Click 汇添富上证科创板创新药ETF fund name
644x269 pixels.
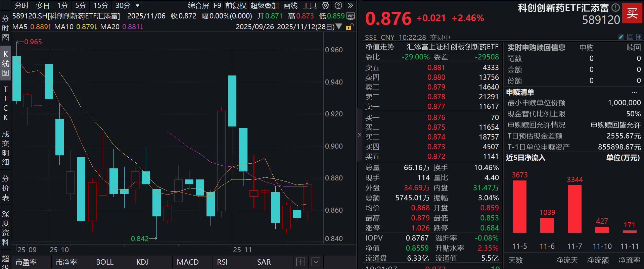tap(453, 47)
